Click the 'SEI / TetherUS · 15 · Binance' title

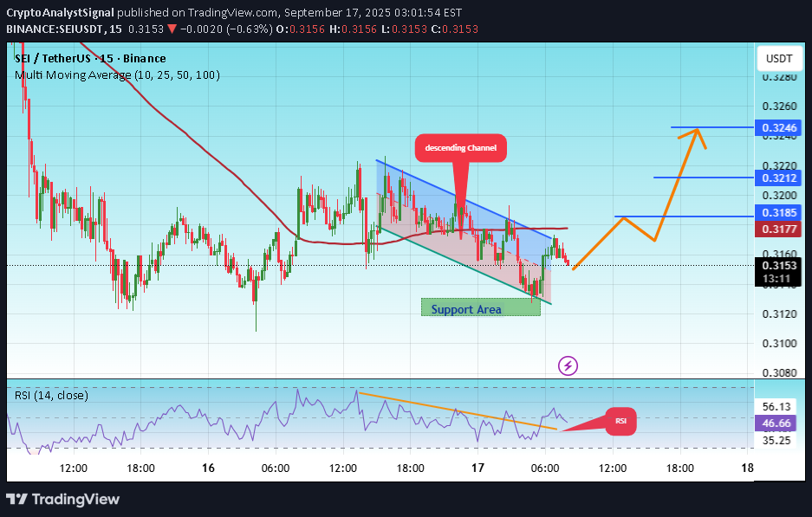(91, 59)
